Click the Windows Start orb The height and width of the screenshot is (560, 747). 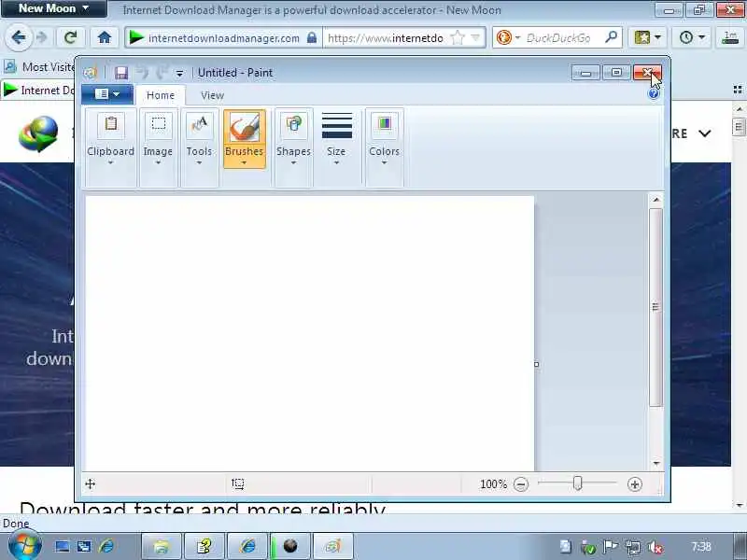(25, 545)
